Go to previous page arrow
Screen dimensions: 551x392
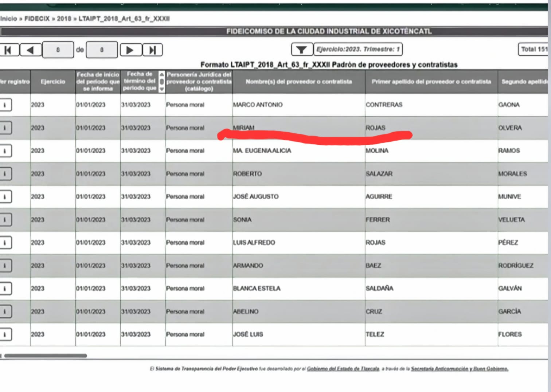click(x=31, y=50)
